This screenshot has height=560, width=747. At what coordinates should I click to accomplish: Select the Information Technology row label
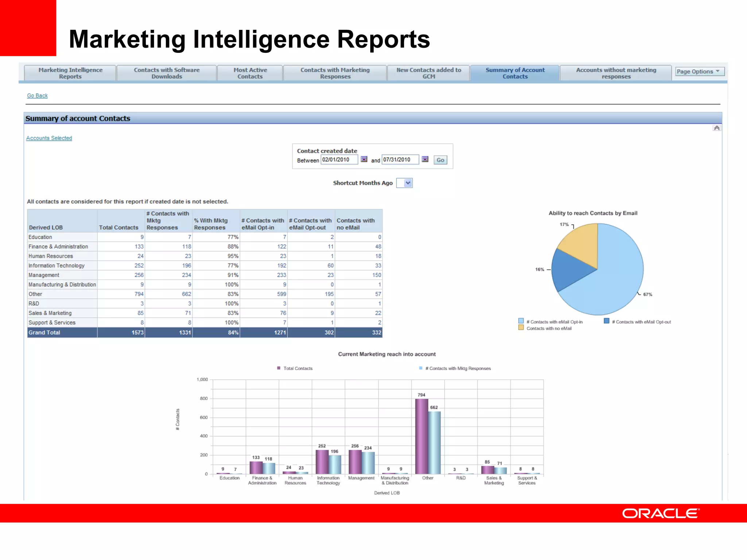click(x=57, y=265)
